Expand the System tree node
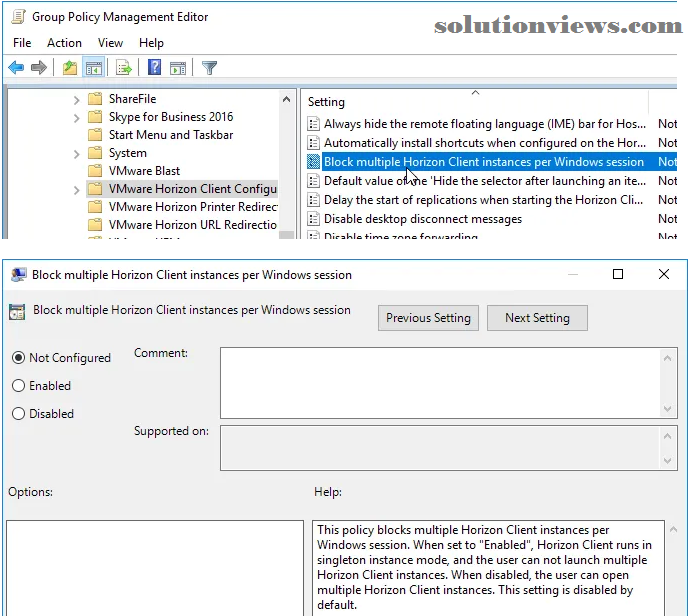The height and width of the screenshot is (616, 694). pos(77,154)
